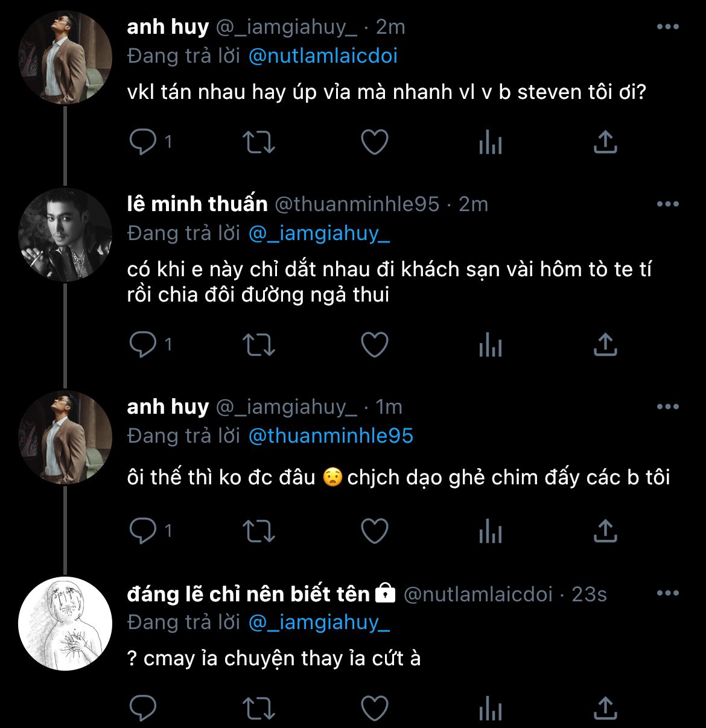Open more options on last tweet
Viewport: 706px width, 728px height.
point(667,593)
